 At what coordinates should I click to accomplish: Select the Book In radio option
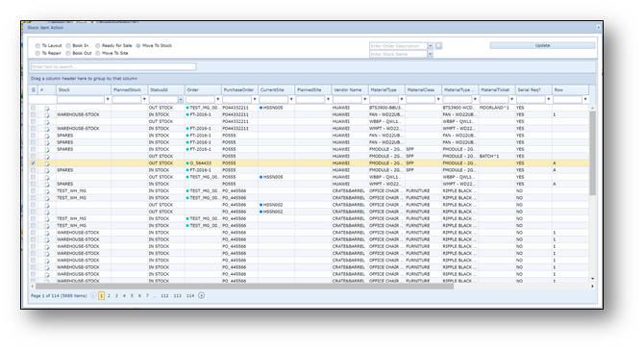[68, 46]
